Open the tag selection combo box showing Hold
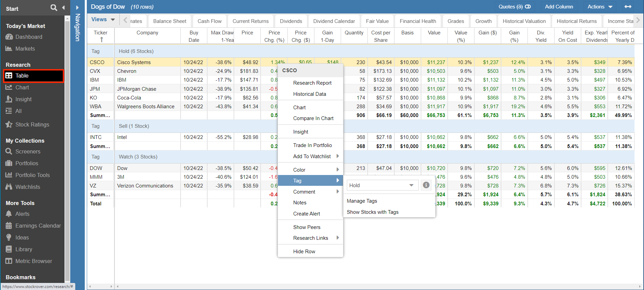The image size is (644, 290). tap(383, 185)
